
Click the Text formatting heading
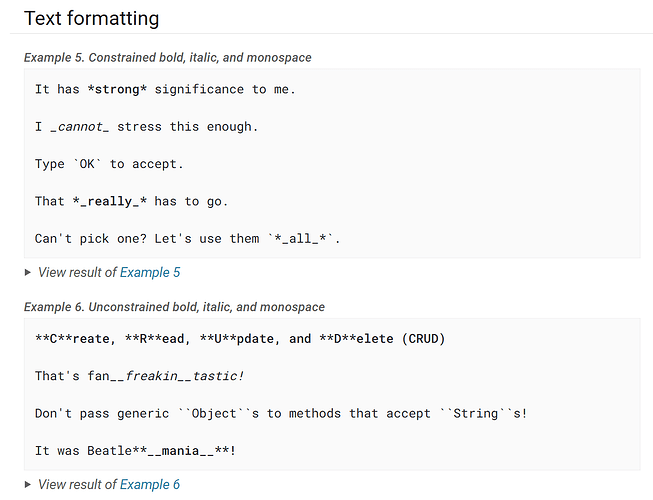point(92,19)
